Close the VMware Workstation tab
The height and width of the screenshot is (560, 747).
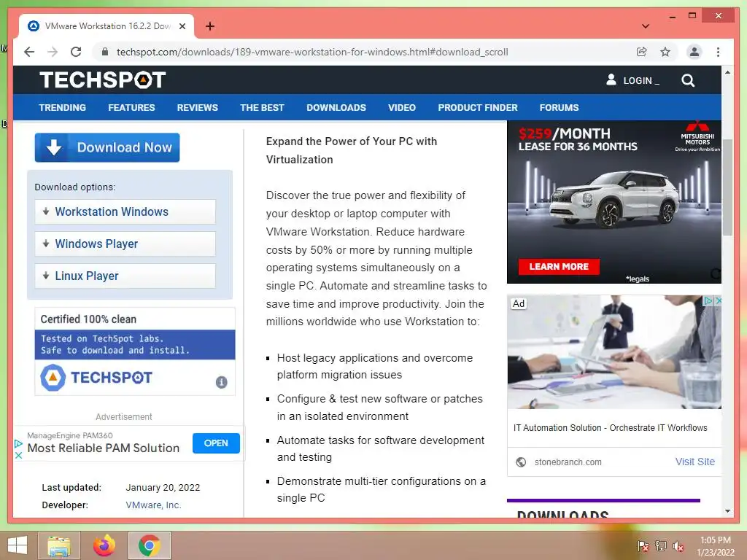pos(182,26)
